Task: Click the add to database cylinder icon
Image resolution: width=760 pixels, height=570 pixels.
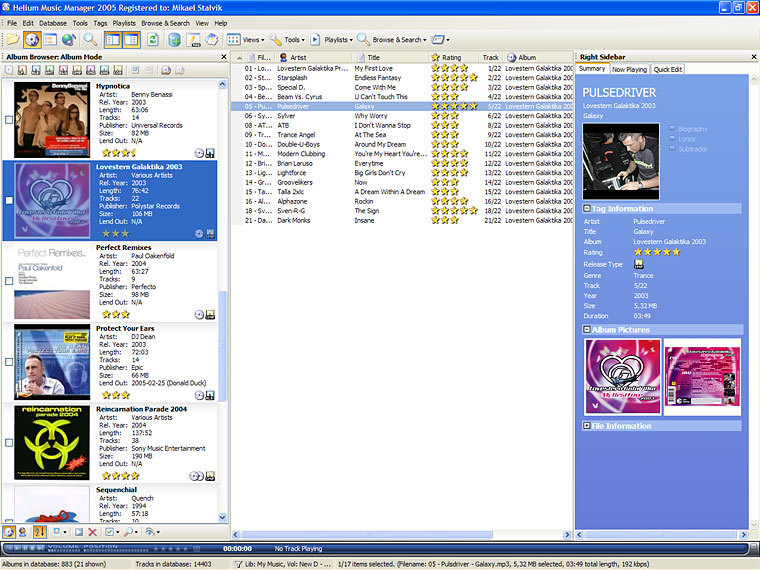Action: [174, 40]
